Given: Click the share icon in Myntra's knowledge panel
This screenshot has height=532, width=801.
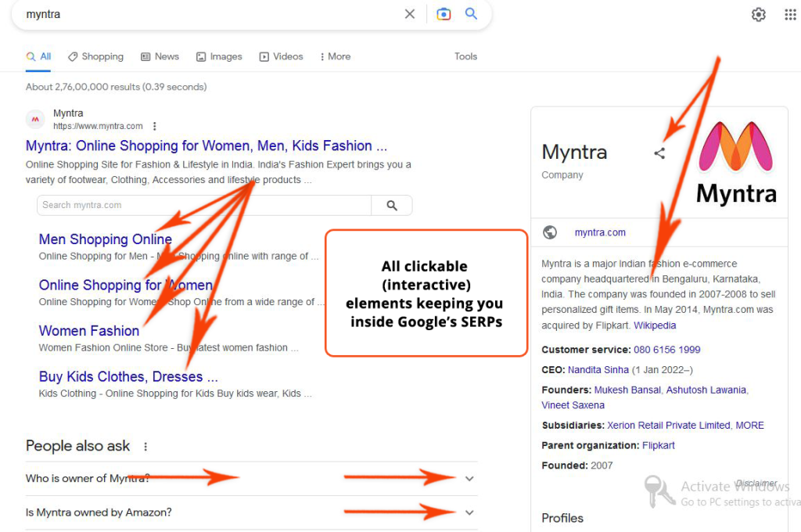Looking at the screenshot, I should click(x=659, y=153).
